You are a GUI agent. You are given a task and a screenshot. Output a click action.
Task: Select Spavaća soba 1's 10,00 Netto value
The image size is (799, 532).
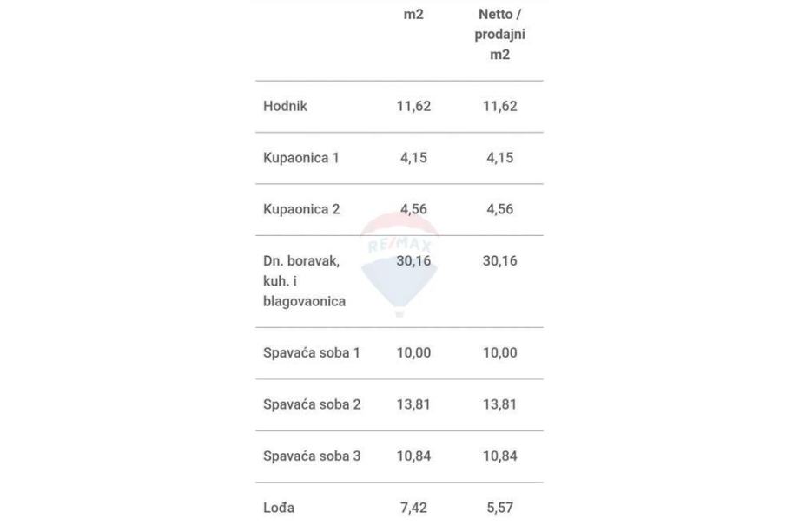pos(499,353)
